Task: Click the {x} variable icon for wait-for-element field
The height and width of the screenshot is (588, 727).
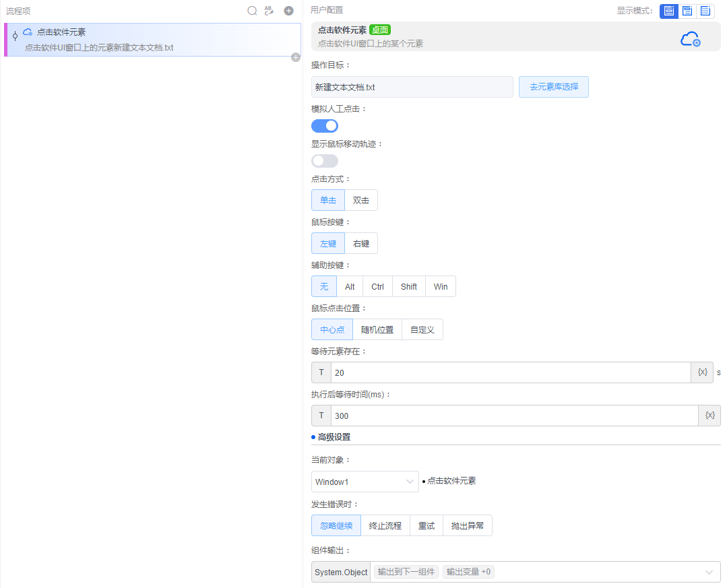Action: pos(702,372)
